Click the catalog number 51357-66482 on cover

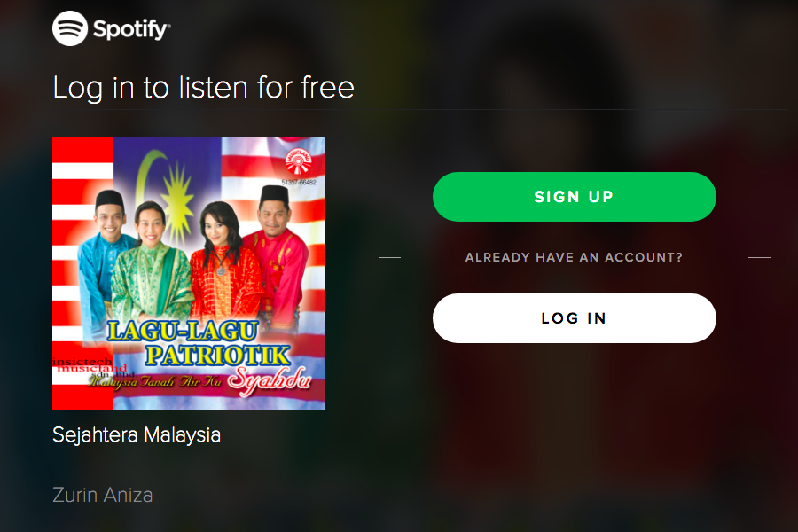(299, 182)
